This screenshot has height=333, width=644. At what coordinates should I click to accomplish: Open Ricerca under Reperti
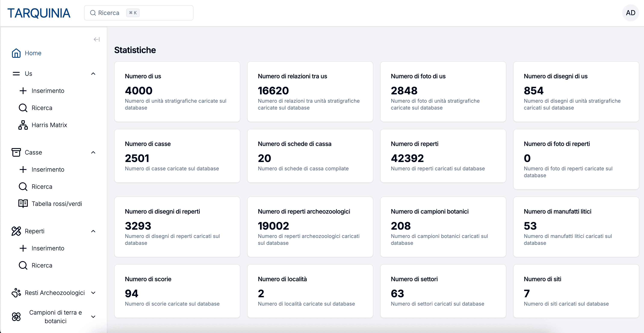click(42, 265)
